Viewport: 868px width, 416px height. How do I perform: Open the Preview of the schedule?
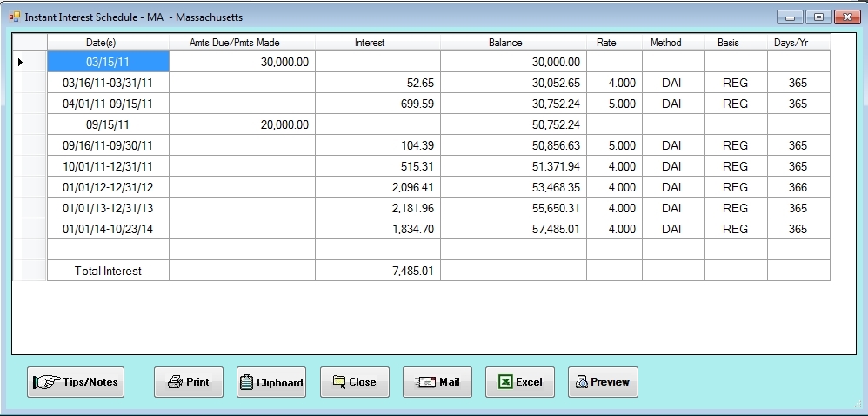(603, 382)
